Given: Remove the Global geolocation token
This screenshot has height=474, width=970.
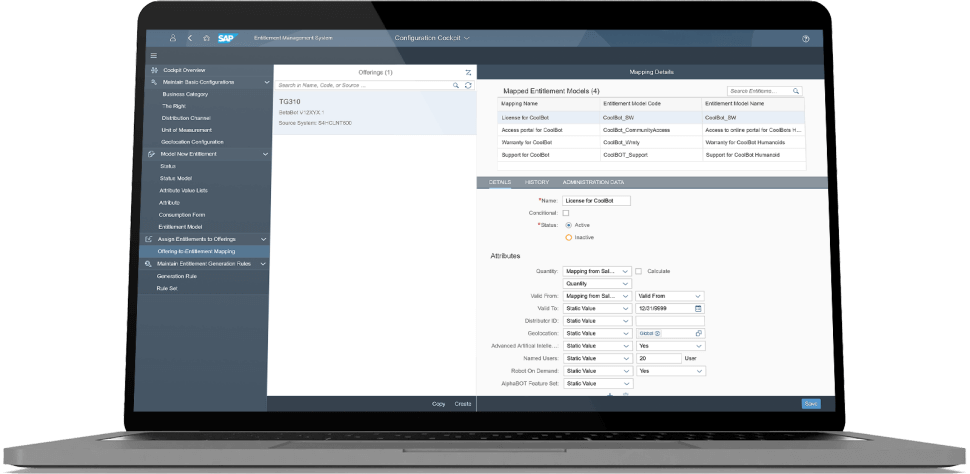Looking at the screenshot, I should pyautogui.click(x=658, y=334).
